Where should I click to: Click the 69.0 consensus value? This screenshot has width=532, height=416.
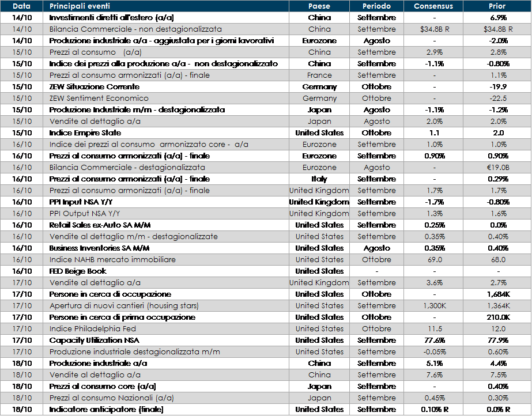[x=434, y=260]
